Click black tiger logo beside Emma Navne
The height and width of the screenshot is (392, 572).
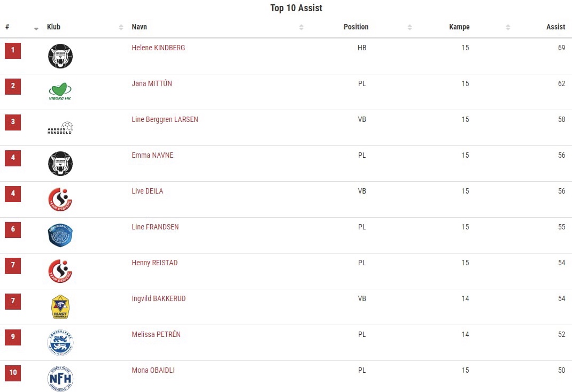pos(60,164)
